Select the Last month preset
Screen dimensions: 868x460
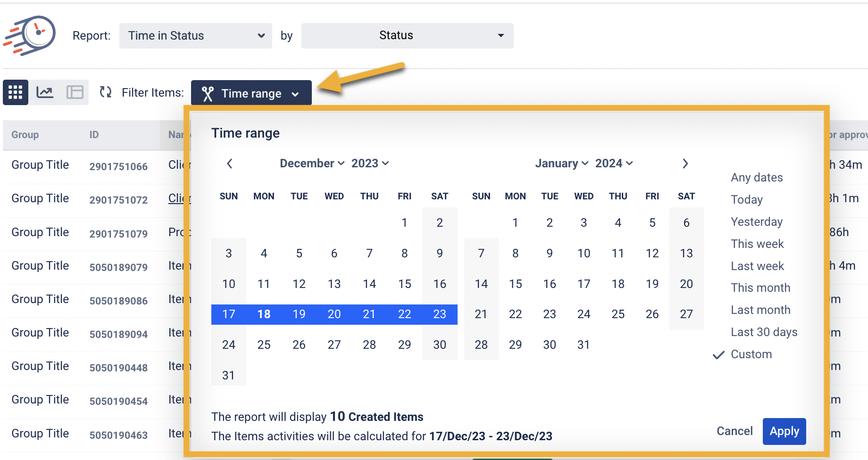(x=760, y=310)
